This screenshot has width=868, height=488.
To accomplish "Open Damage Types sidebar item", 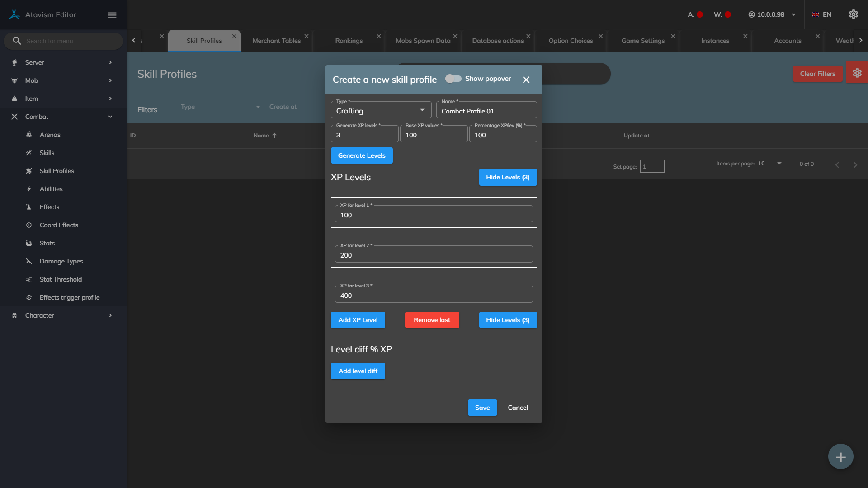I will point(61,261).
